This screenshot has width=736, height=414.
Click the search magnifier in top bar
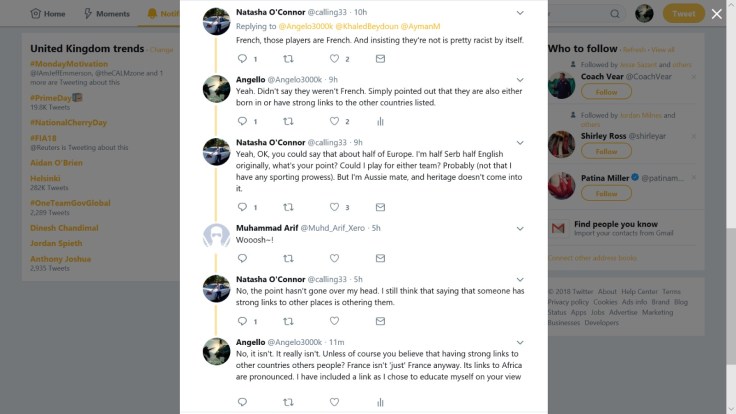(615, 14)
